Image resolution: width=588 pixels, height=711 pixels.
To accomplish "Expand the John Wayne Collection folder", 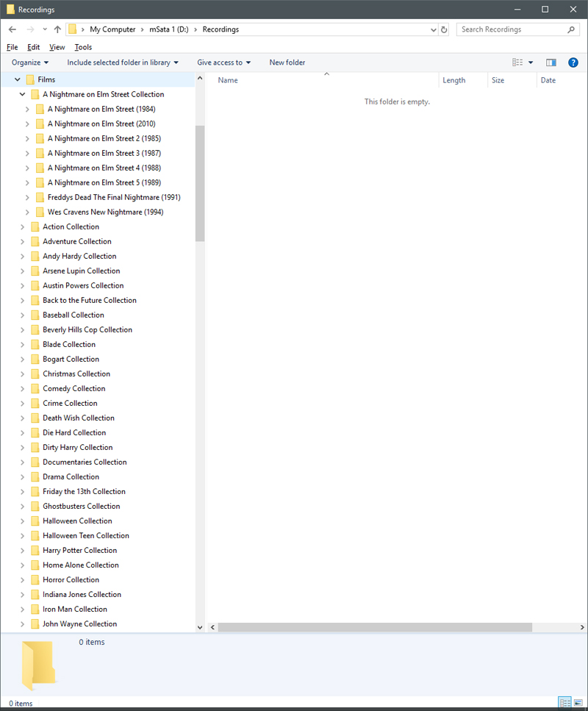I will pyautogui.click(x=22, y=624).
